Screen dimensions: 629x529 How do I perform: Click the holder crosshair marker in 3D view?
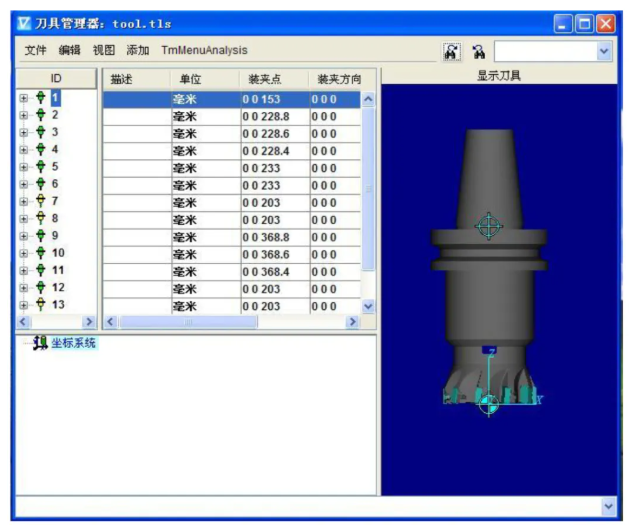[488, 225]
